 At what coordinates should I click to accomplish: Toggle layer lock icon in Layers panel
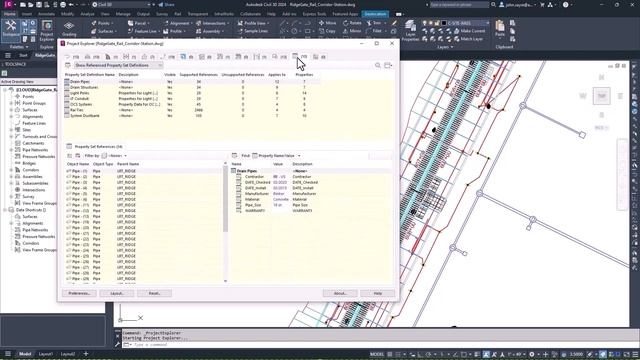tap(437, 23)
